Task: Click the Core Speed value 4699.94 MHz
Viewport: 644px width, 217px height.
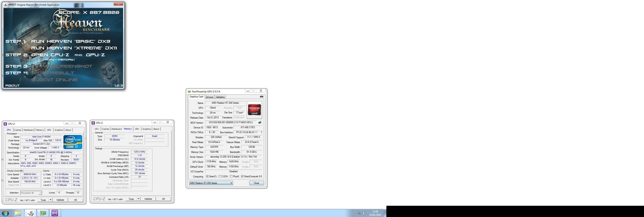Action: click(30, 174)
